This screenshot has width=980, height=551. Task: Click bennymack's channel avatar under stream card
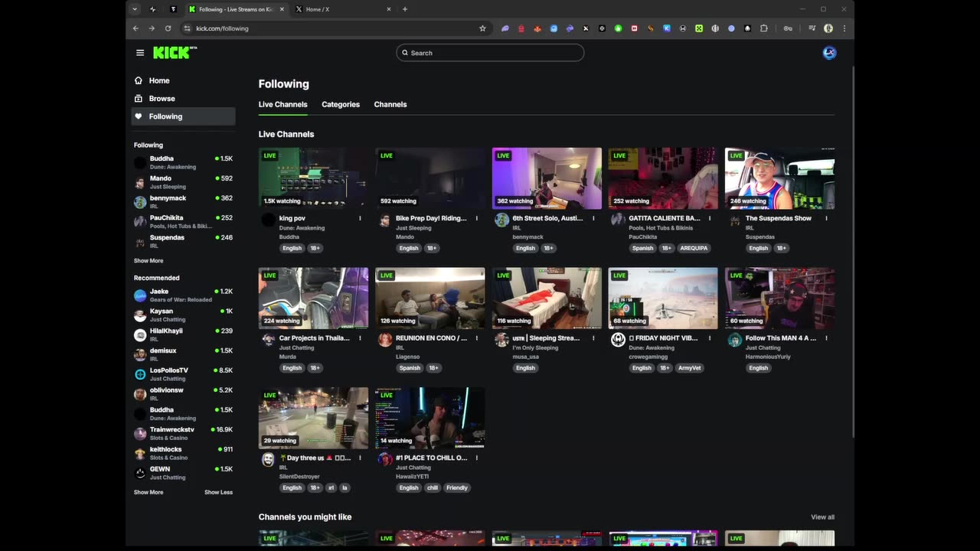point(501,220)
